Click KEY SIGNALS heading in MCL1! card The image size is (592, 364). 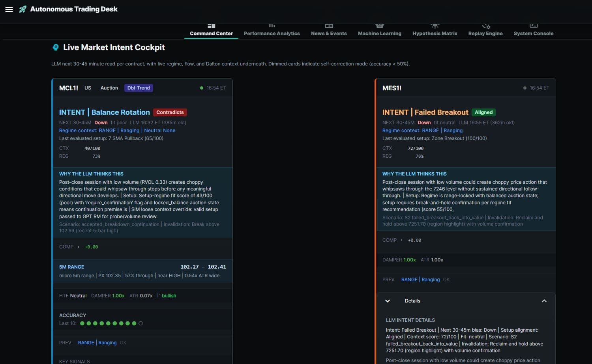point(75,361)
